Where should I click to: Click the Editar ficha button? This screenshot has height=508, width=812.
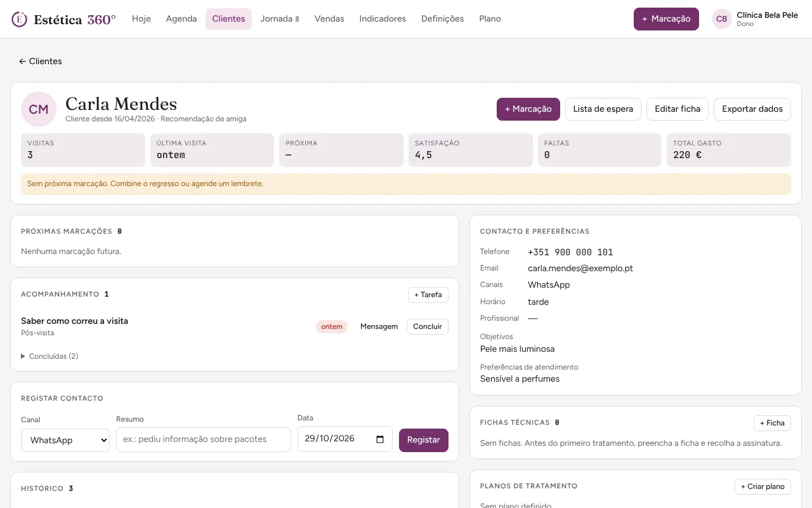click(x=678, y=109)
